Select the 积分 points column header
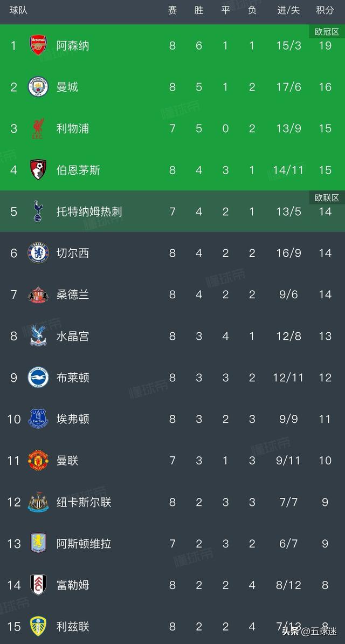Image resolution: width=345 pixels, height=644 pixels. (325, 10)
